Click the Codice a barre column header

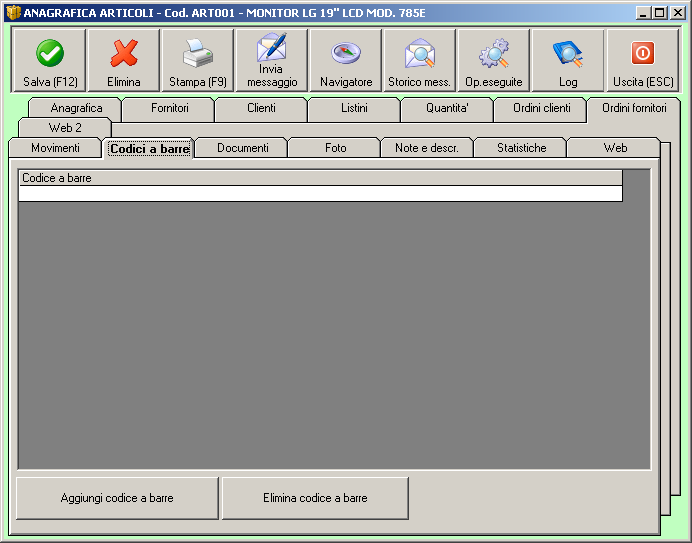[x=320, y=178]
